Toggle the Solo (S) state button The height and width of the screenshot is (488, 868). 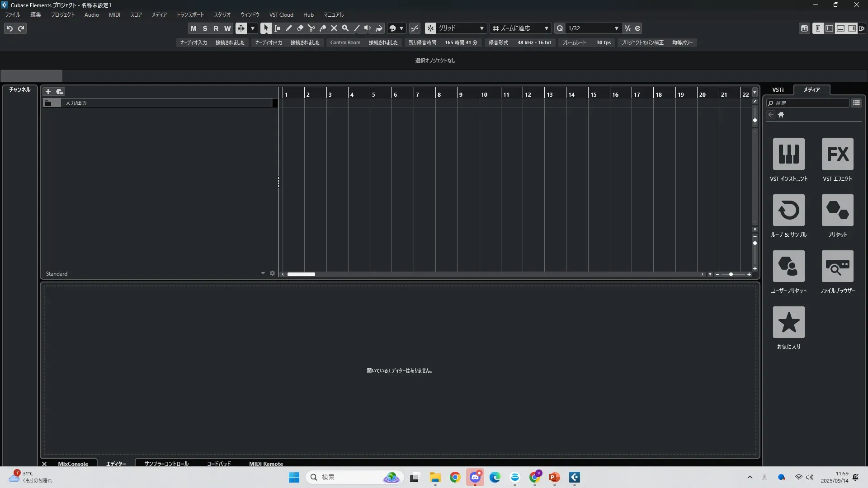[205, 28]
